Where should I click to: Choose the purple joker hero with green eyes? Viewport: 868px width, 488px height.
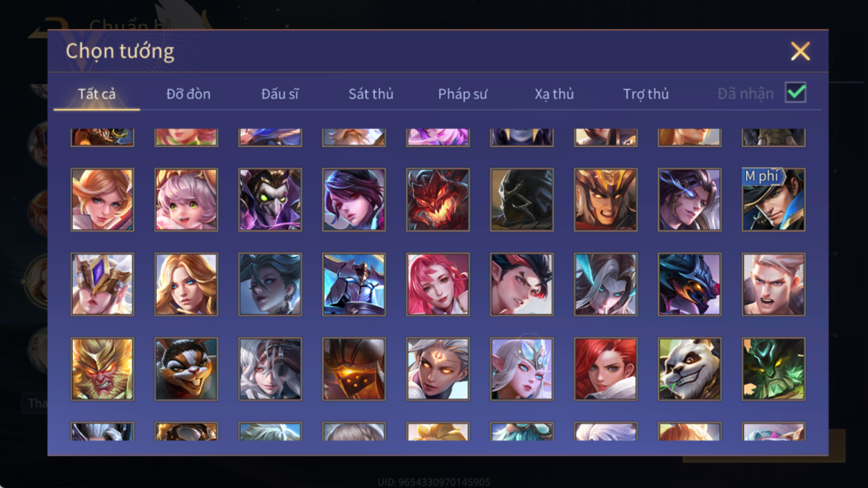(x=270, y=200)
